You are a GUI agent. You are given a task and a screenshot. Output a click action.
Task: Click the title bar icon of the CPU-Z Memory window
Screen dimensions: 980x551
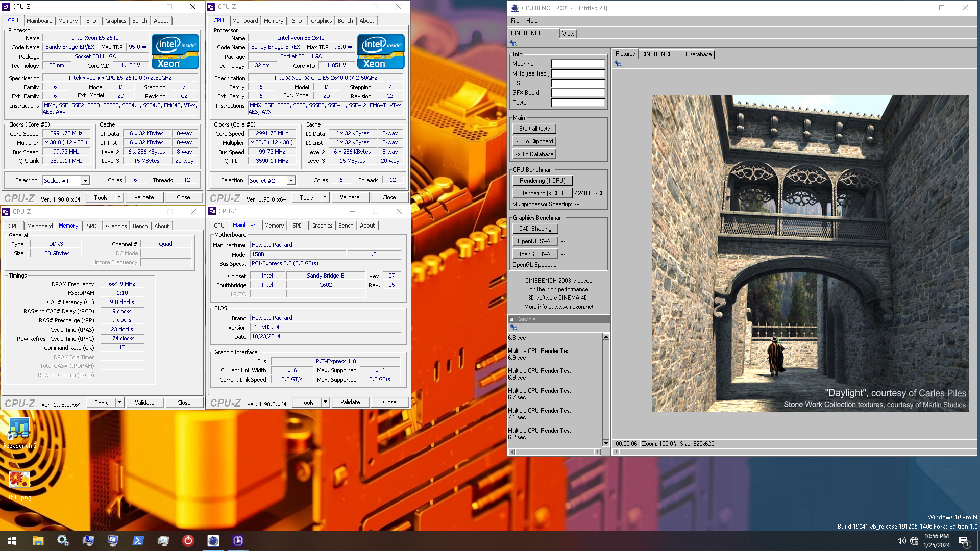click(x=7, y=212)
